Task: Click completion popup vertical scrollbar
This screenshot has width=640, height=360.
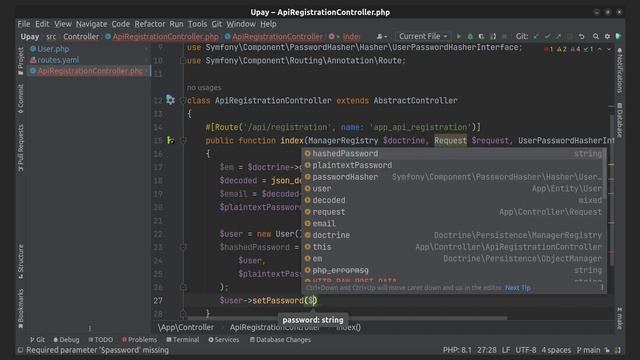Action: tap(604, 174)
